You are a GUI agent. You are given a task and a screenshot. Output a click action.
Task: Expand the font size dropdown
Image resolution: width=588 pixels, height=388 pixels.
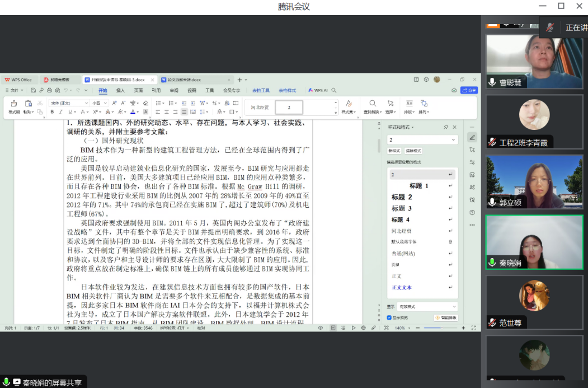click(x=105, y=103)
